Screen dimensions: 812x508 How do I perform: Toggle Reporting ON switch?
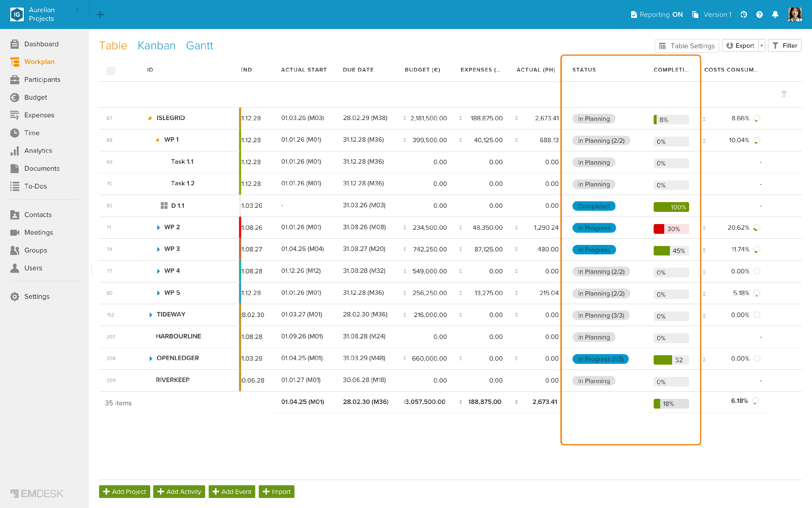click(x=657, y=14)
